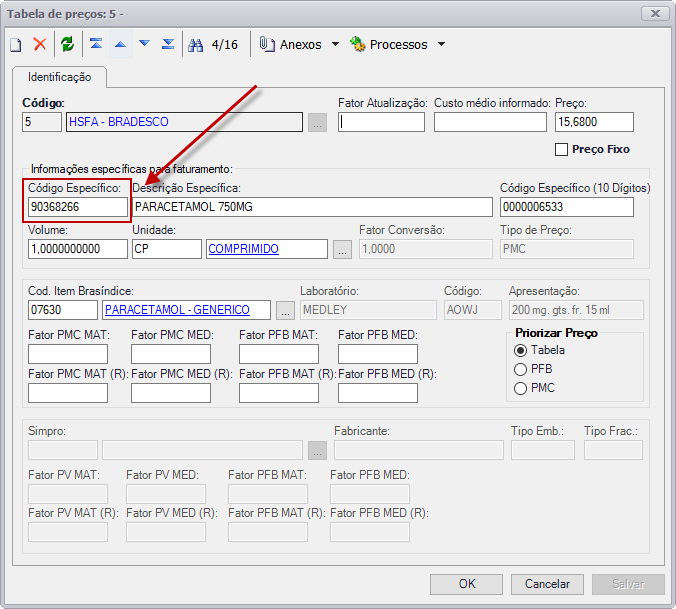
Task: Click the Fator PMC MAT input field
Action: click(68, 354)
